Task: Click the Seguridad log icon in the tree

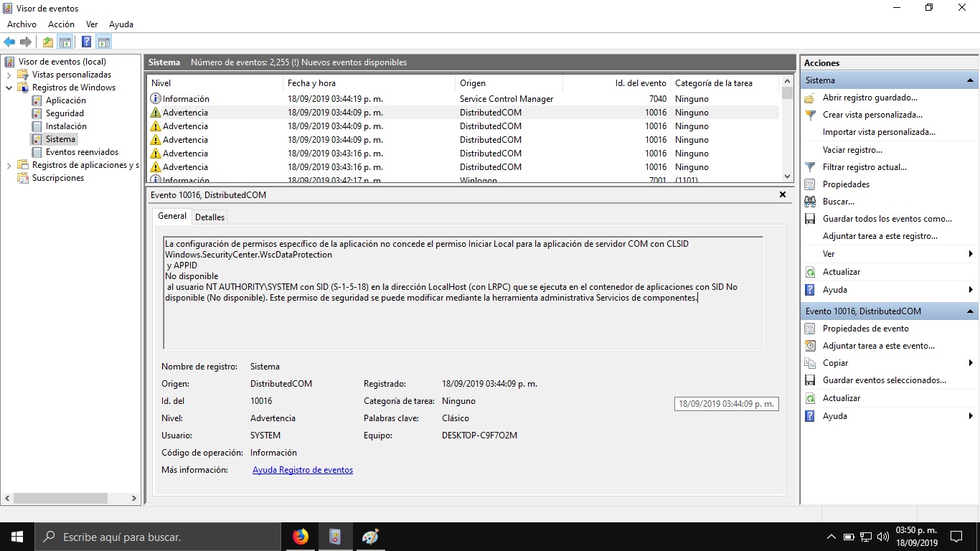Action: (37, 113)
